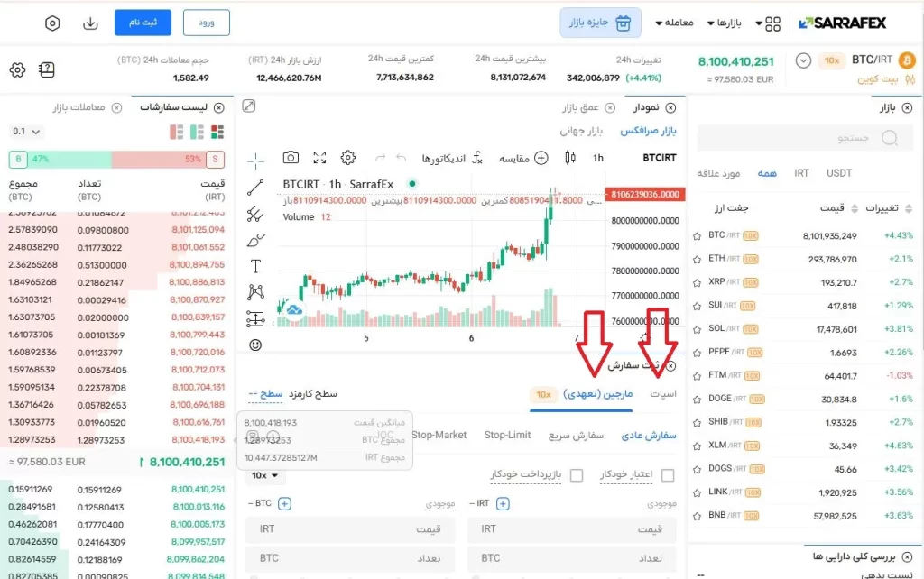Select the text annotation tool
Screen dimensions: 924x579
coord(256,266)
